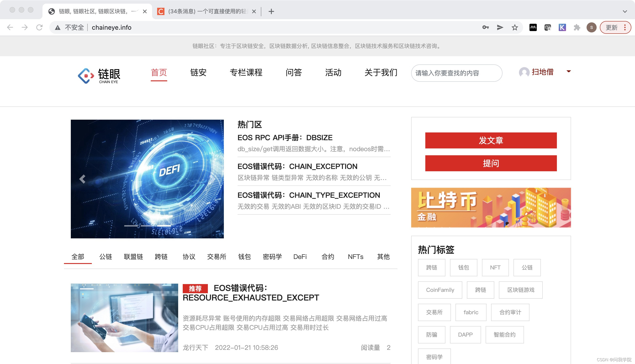Click the send/share arrow icon in address bar
This screenshot has width=635, height=364.
500,27
